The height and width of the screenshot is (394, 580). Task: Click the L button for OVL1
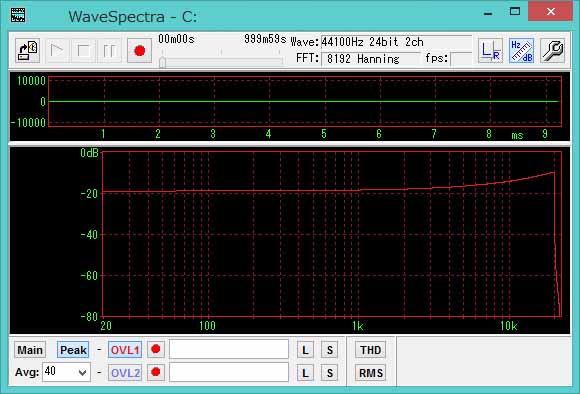[305, 350]
